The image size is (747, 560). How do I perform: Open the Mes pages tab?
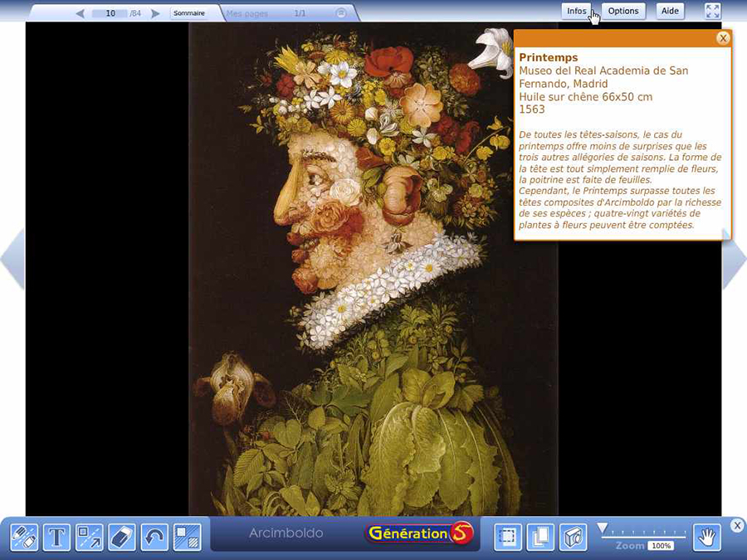(x=253, y=12)
